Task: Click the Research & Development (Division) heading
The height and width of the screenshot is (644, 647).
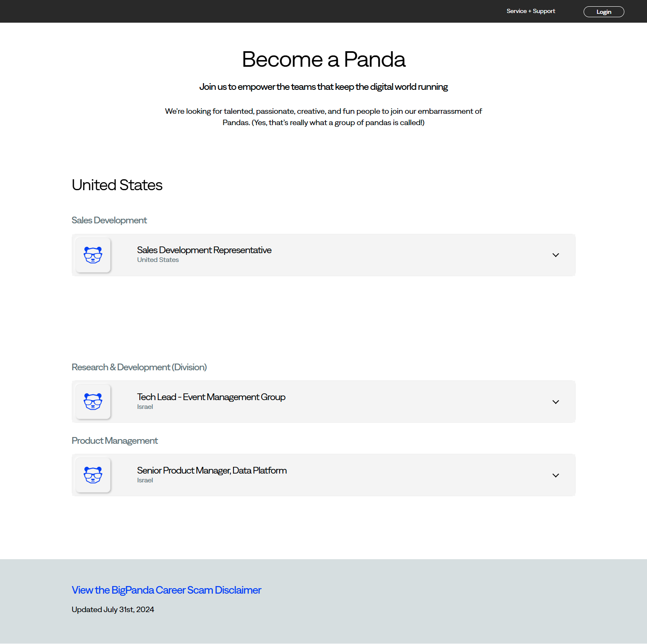Action: (139, 367)
